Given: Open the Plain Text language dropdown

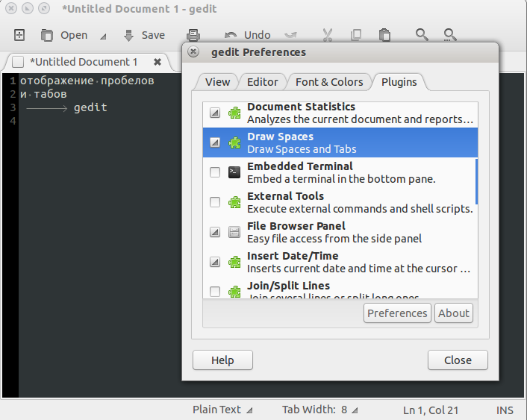Looking at the screenshot, I should click(x=222, y=410).
